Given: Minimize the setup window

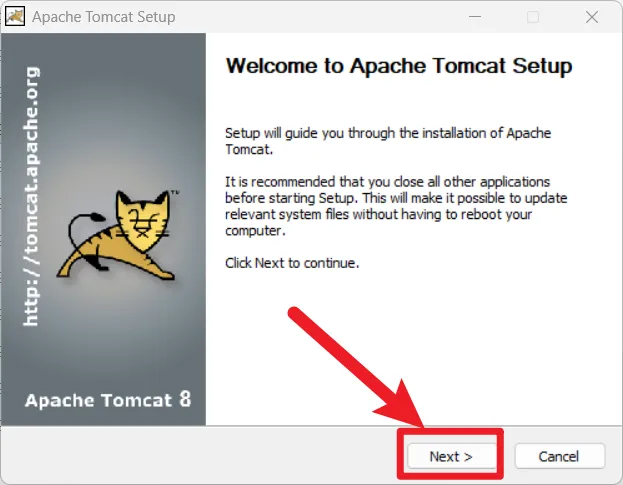Looking at the screenshot, I should pyautogui.click(x=475, y=17).
